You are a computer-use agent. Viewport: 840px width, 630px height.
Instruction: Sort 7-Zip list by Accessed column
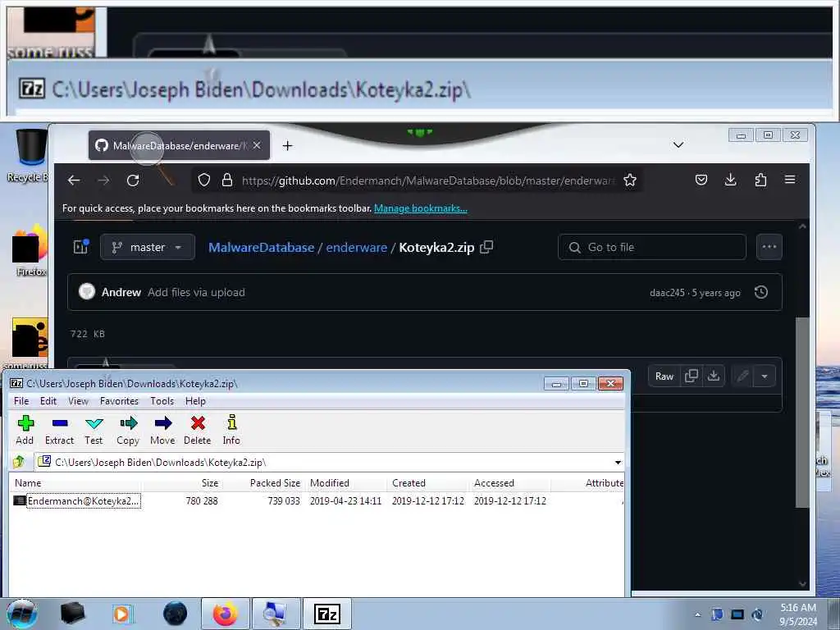tap(510, 483)
